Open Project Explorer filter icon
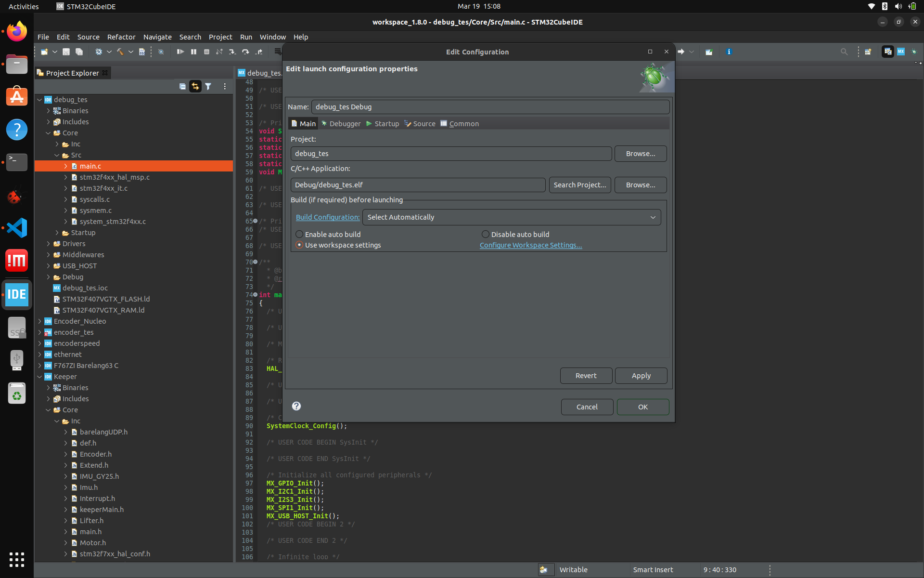The height and width of the screenshot is (578, 924). tap(208, 86)
